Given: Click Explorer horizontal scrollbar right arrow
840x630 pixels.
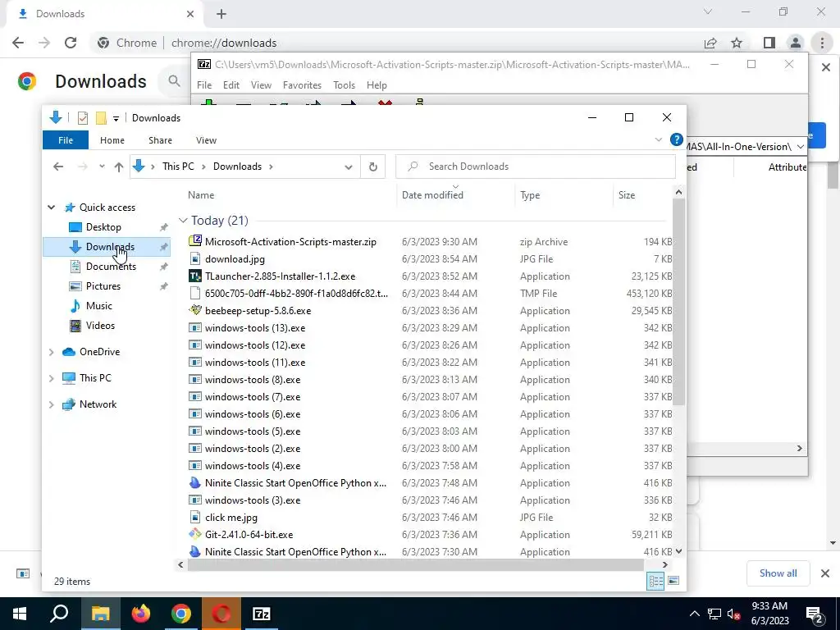Looking at the screenshot, I should (x=664, y=564).
